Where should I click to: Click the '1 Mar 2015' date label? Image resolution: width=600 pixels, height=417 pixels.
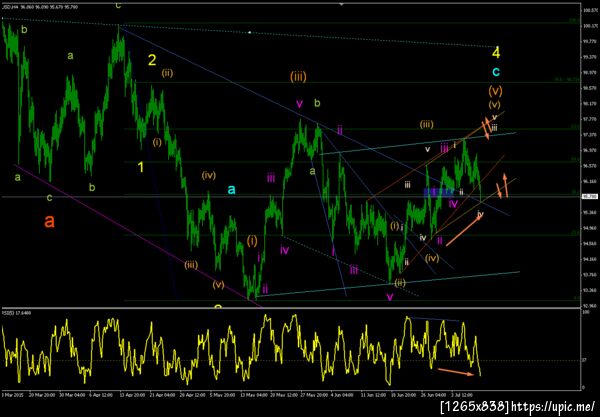[13, 394]
